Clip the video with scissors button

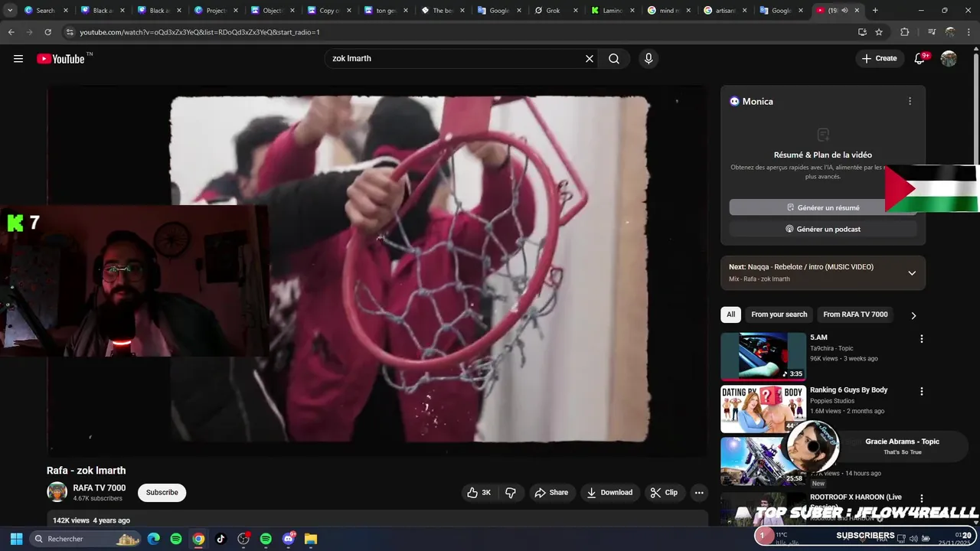(664, 493)
